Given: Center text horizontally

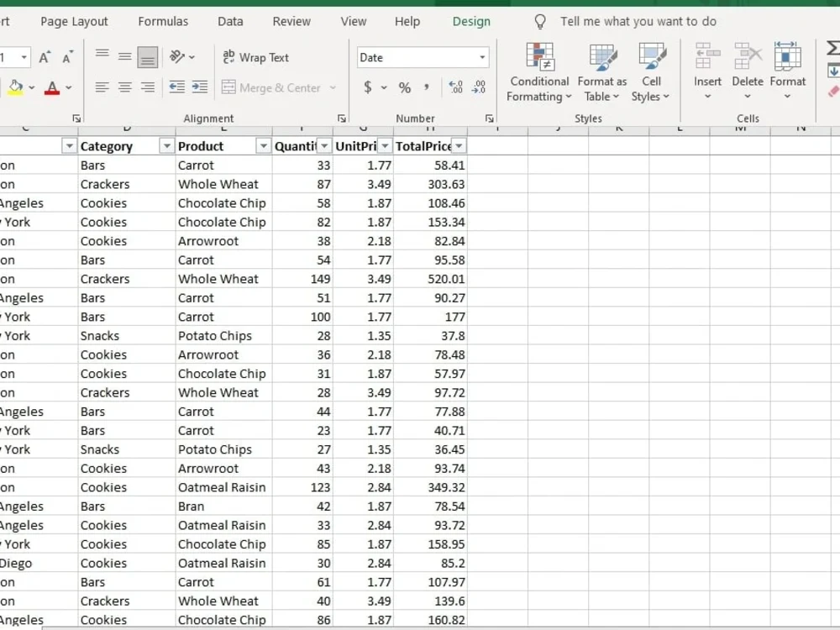Looking at the screenshot, I should click(125, 87).
